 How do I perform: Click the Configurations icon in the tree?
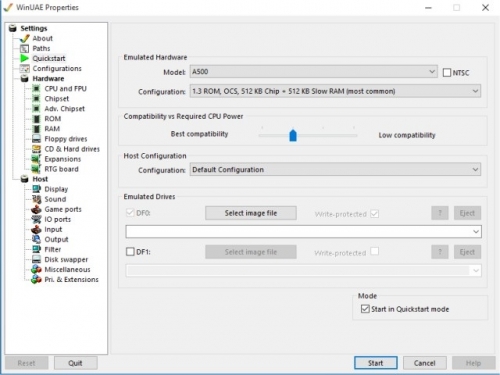point(25,69)
